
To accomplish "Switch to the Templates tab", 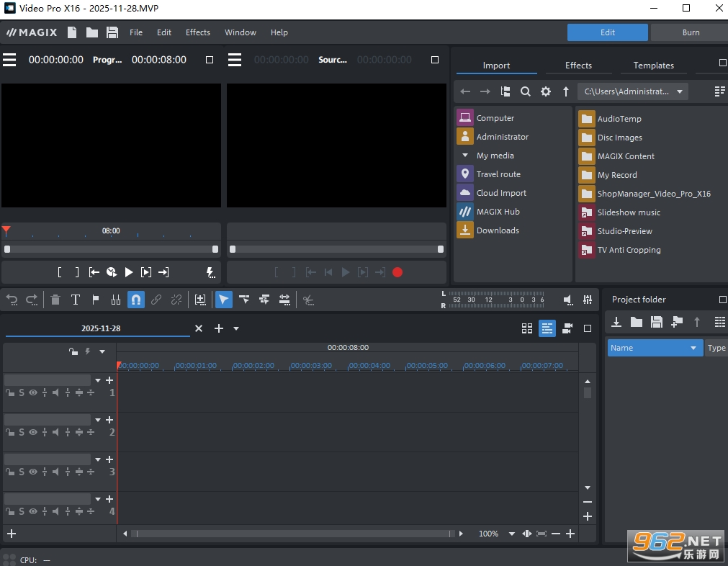I will pyautogui.click(x=654, y=66).
